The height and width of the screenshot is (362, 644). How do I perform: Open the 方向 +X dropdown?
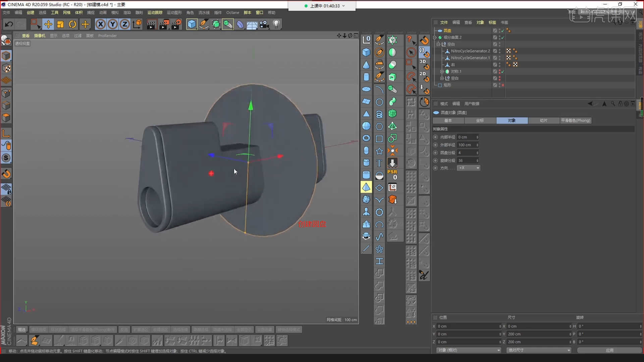coord(469,168)
